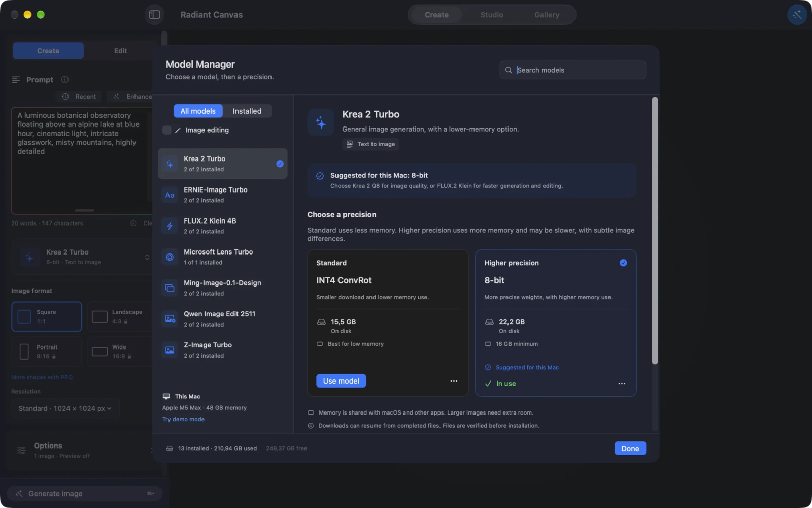Select FLUX.2 Klein 4B in model list
This screenshot has height=508, width=812.
click(x=222, y=226)
